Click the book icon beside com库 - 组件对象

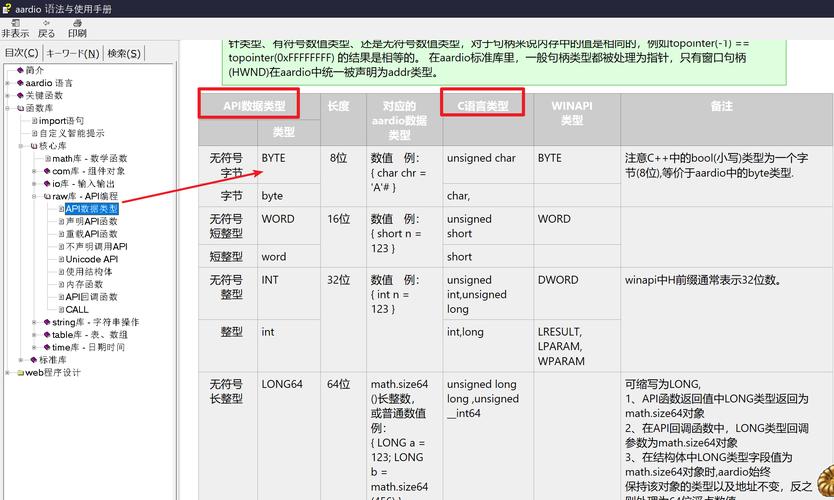pos(47,171)
